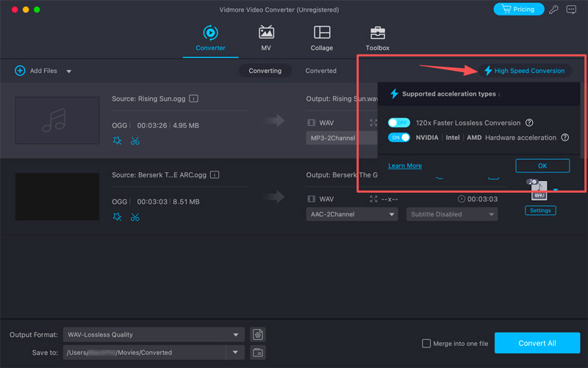This screenshot has height=368, width=588.
Task: Cut Berserk file with scissors icon
Action: [x=135, y=217]
